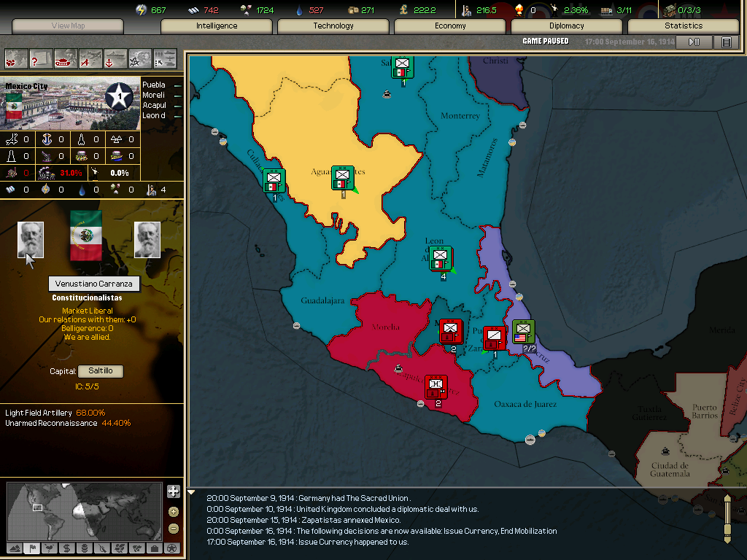Open the Technology tab
747x560 pixels.
tap(333, 26)
